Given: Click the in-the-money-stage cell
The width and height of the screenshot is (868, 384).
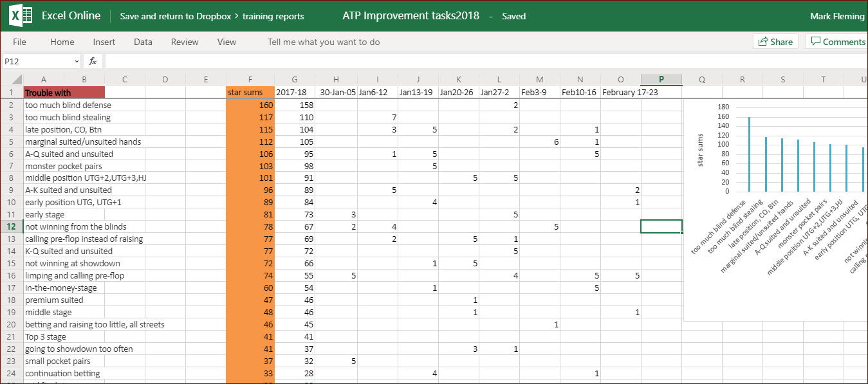Looking at the screenshot, I should 60,288.
